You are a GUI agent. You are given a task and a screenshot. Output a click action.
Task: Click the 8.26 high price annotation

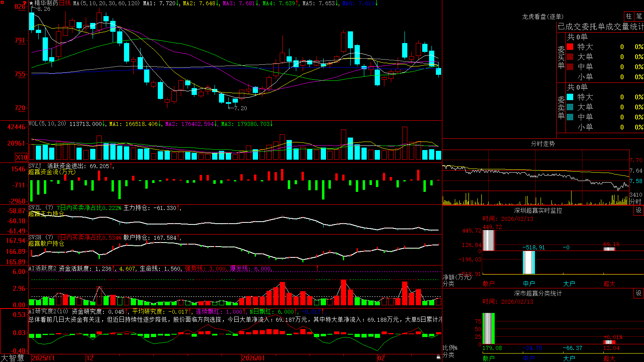[44, 9]
